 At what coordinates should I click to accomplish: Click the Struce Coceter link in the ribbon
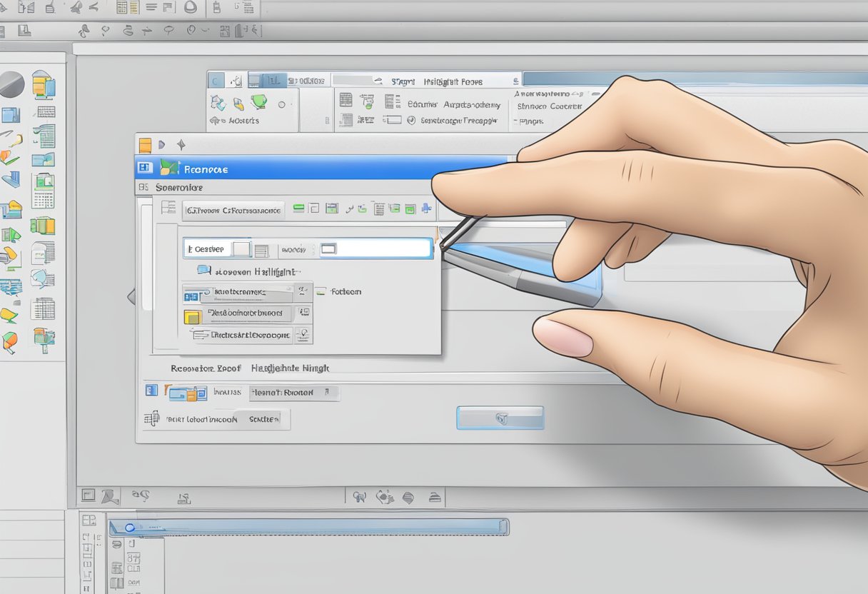pyautogui.click(x=549, y=107)
